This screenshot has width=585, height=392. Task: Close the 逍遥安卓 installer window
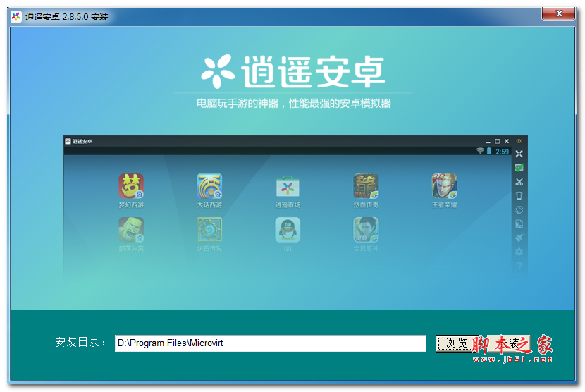[558, 14]
